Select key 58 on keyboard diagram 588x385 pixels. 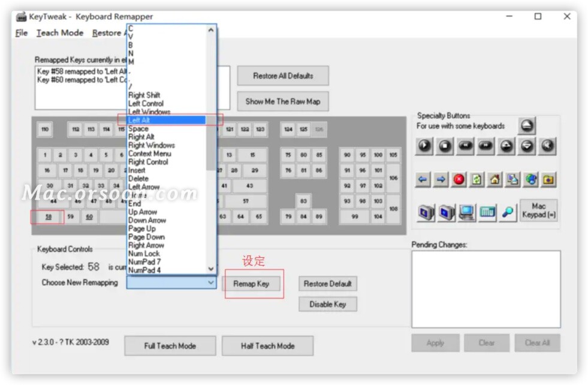49,217
